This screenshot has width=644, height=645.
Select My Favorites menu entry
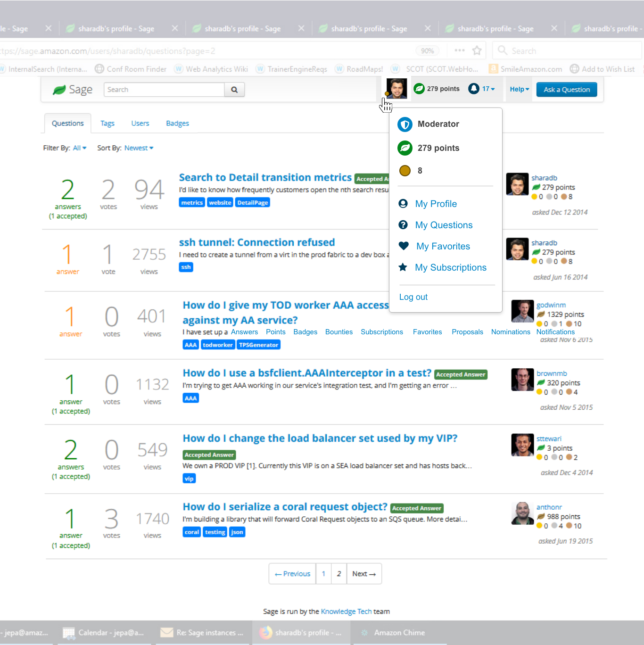coord(443,246)
